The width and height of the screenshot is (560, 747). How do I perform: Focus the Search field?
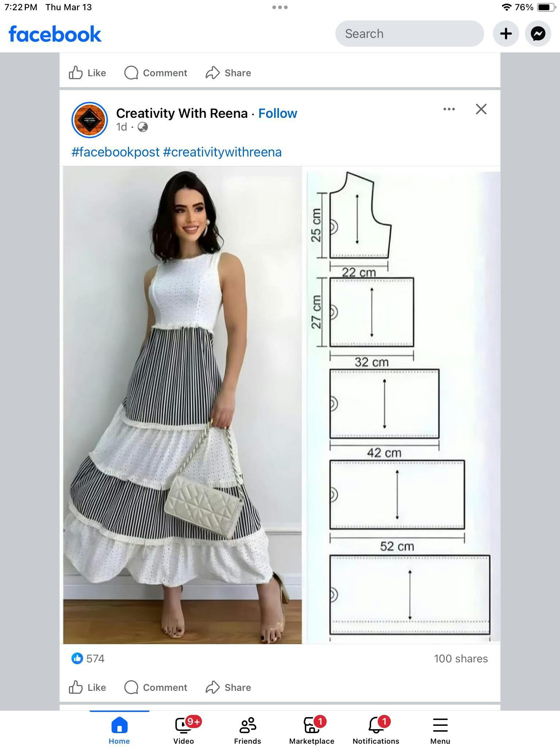[409, 34]
